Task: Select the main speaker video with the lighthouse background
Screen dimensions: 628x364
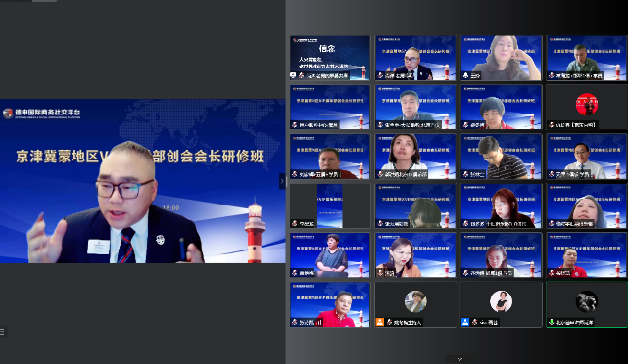Action: (x=143, y=181)
